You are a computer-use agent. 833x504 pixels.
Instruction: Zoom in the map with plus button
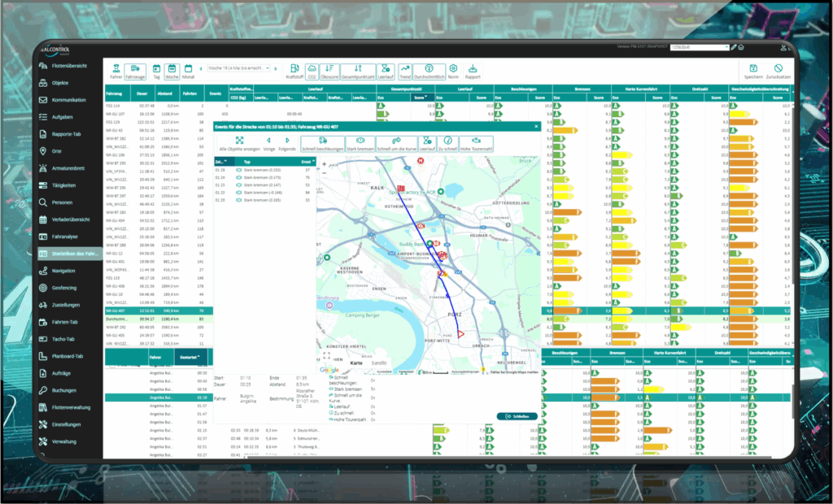tap(325, 164)
